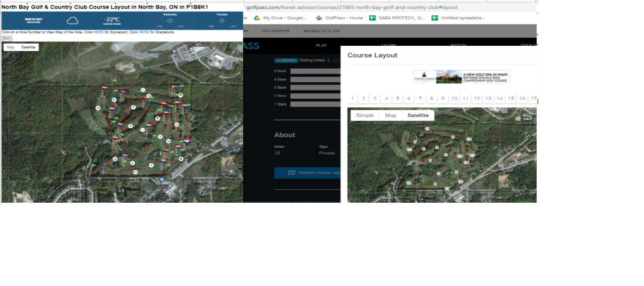Image resolution: width=644 pixels, height=286 pixels.
Task: Select hole 8 button in Course Layout
Action: [x=432, y=99]
